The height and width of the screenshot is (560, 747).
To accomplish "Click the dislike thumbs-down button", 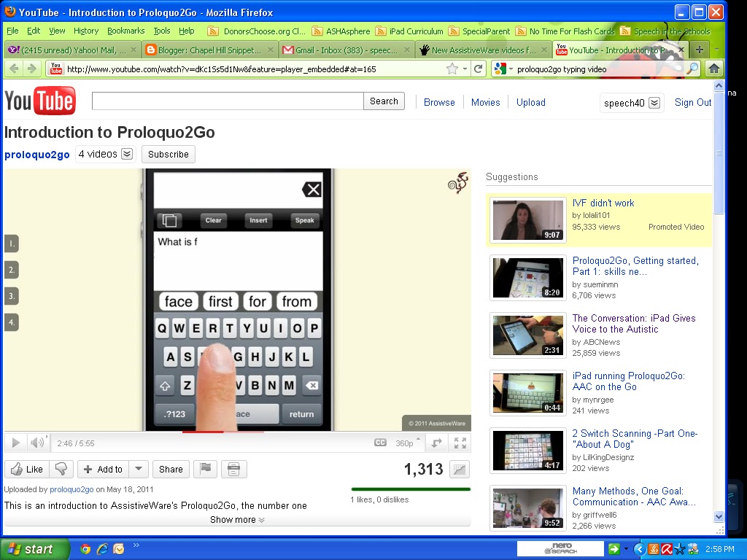I will coord(61,469).
